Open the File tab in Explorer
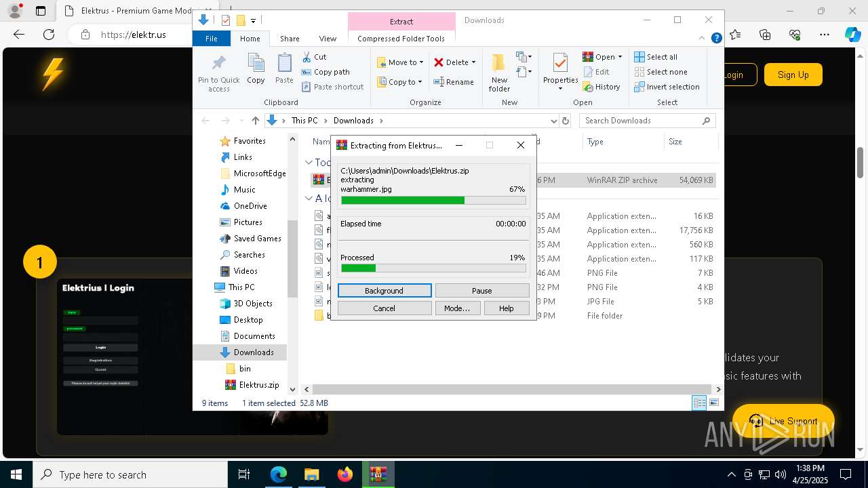Image resolution: width=868 pixels, height=488 pixels. click(x=212, y=39)
